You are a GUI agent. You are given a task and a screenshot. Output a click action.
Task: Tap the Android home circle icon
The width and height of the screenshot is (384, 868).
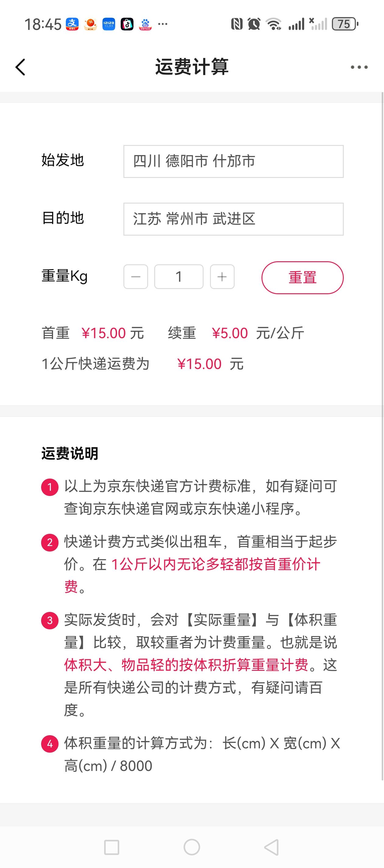pos(192,847)
